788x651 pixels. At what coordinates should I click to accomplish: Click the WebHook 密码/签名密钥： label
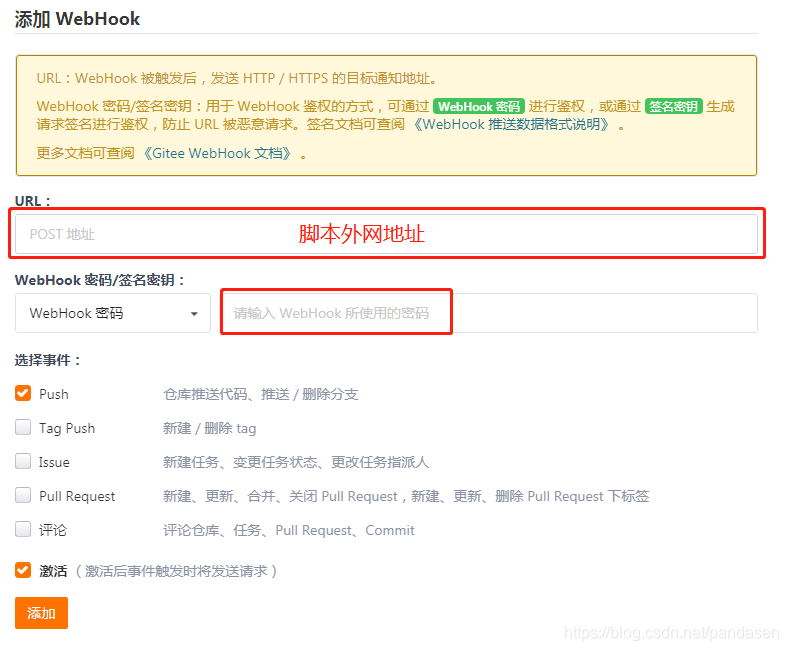click(x=100, y=280)
